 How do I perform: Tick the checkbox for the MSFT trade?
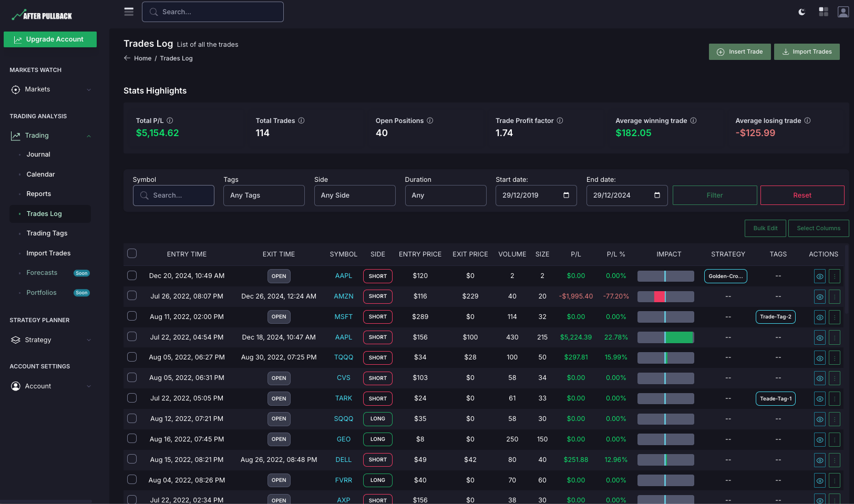(x=132, y=316)
